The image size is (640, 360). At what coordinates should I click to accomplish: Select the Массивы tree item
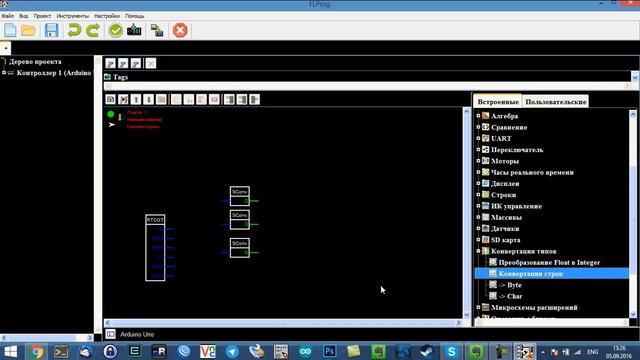point(506,218)
